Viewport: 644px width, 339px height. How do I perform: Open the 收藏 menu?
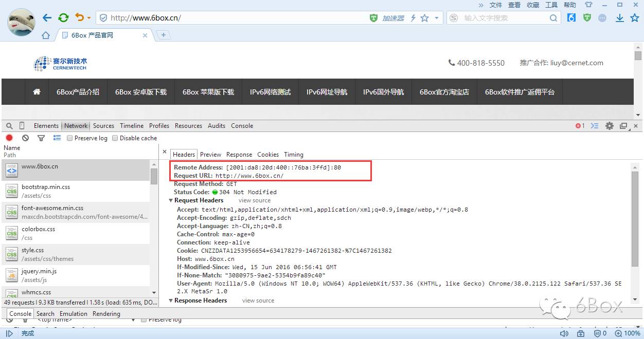[x=532, y=5]
